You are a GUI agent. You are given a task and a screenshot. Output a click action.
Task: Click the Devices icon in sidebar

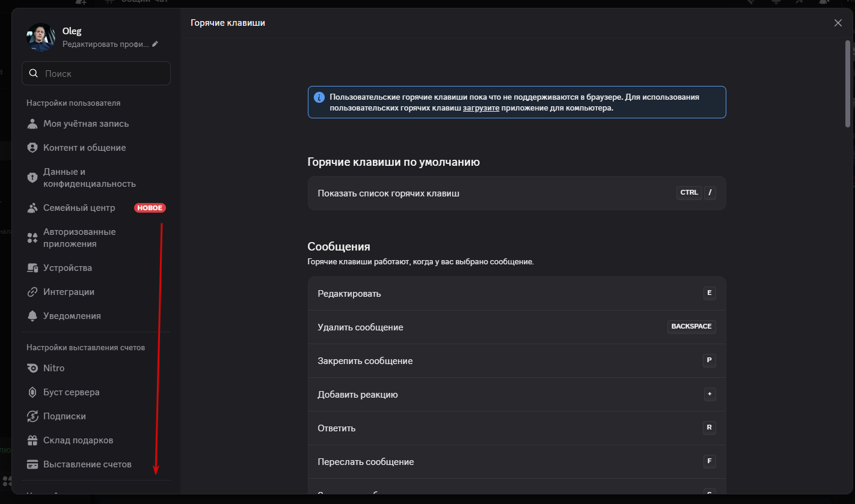tap(32, 268)
